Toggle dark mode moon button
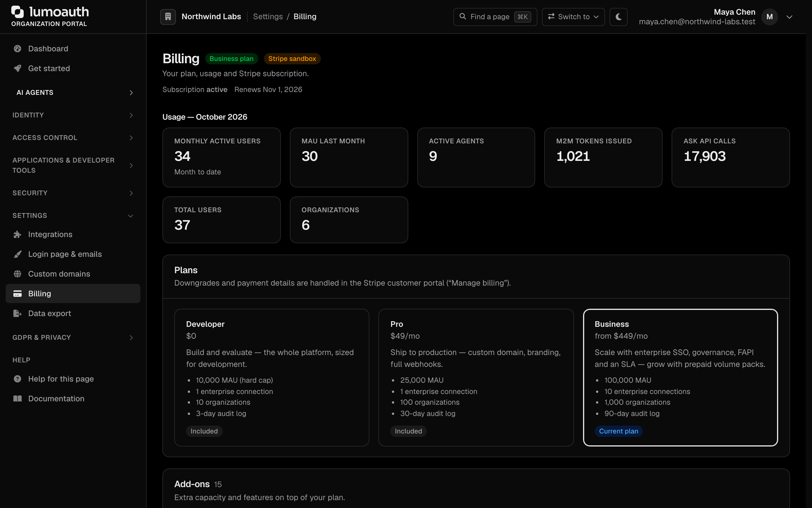The image size is (812, 508). [x=618, y=17]
